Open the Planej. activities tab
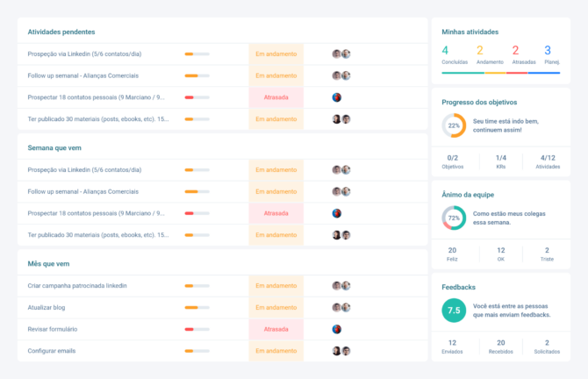Screen dimensions: 588x379 (551, 55)
